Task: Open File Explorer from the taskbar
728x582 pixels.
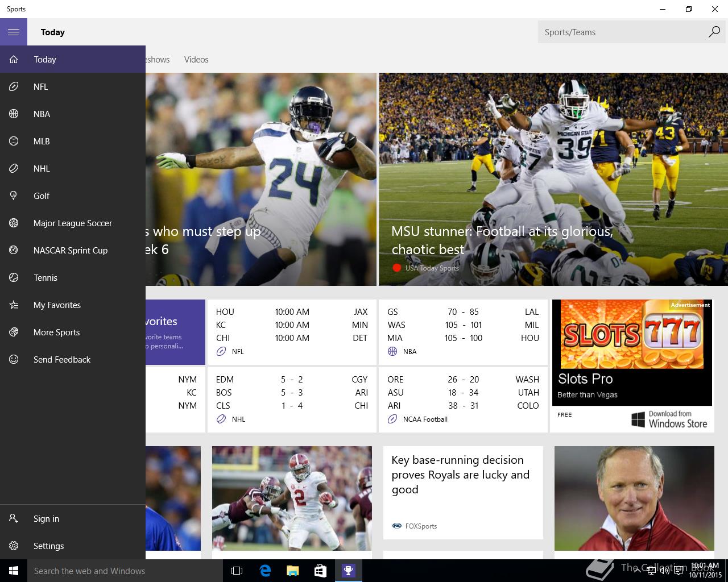Action: (292, 571)
